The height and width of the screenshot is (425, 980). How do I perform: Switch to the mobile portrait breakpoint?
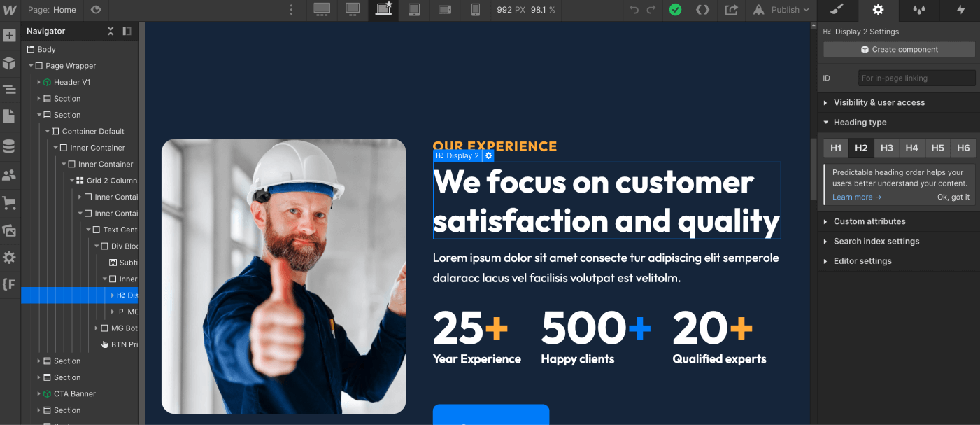pos(476,11)
